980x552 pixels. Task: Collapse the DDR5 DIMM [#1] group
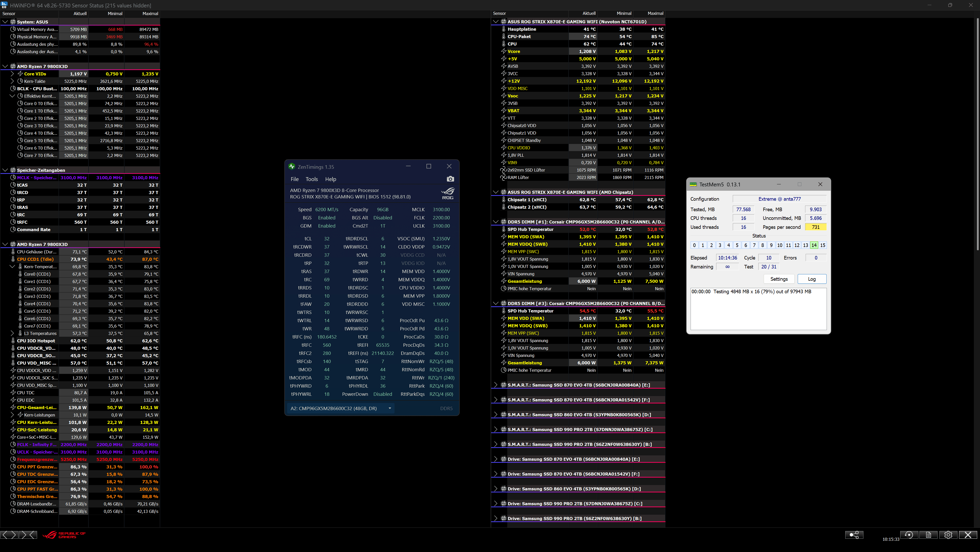click(496, 222)
